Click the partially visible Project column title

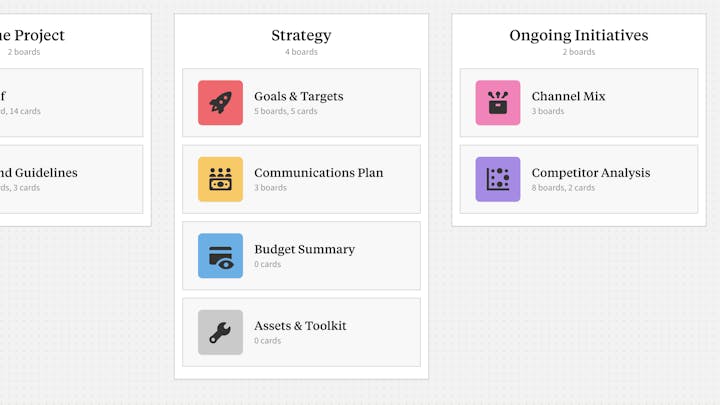[32, 35]
